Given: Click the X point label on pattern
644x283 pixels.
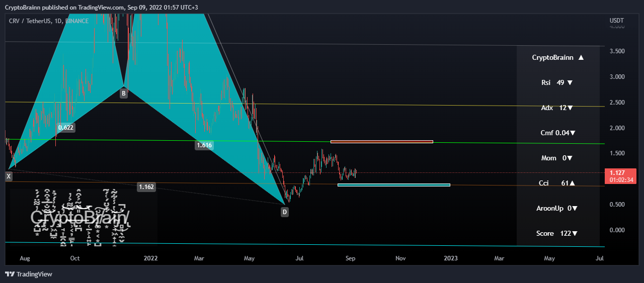Looking at the screenshot, I should click(8, 176).
